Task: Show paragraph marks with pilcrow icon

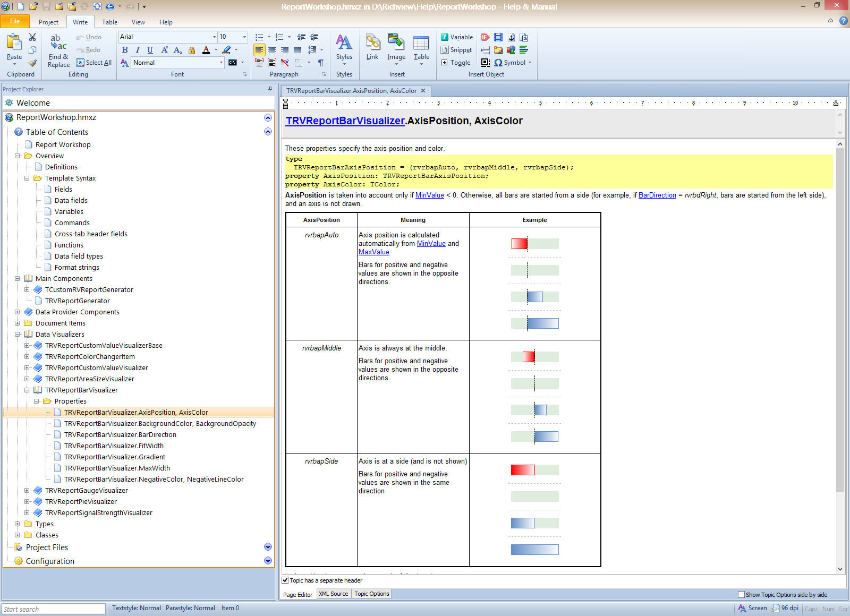Action: pos(321,63)
